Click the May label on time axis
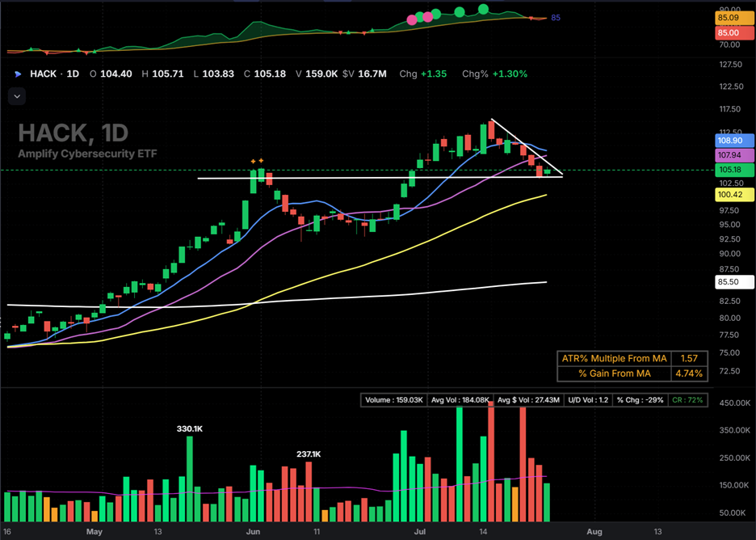 click(x=94, y=532)
